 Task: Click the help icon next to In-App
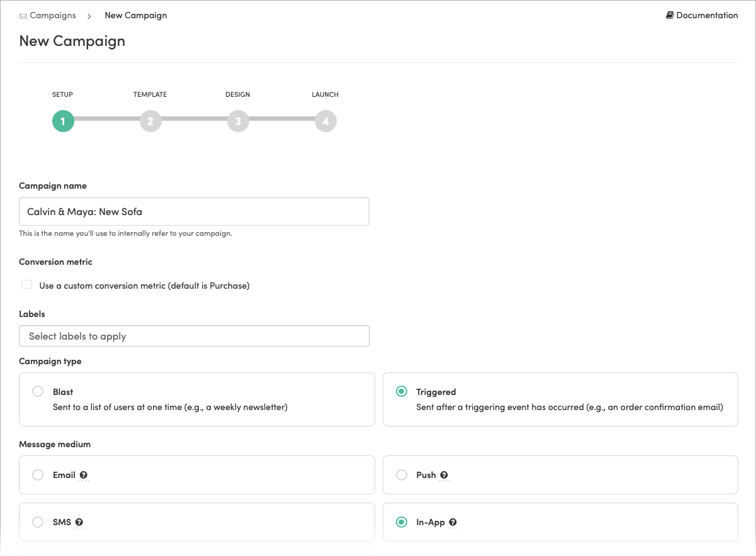point(453,523)
